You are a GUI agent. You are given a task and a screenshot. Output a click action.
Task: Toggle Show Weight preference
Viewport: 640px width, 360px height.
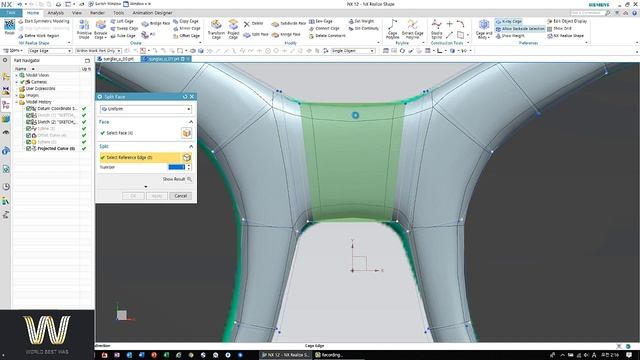click(510, 36)
